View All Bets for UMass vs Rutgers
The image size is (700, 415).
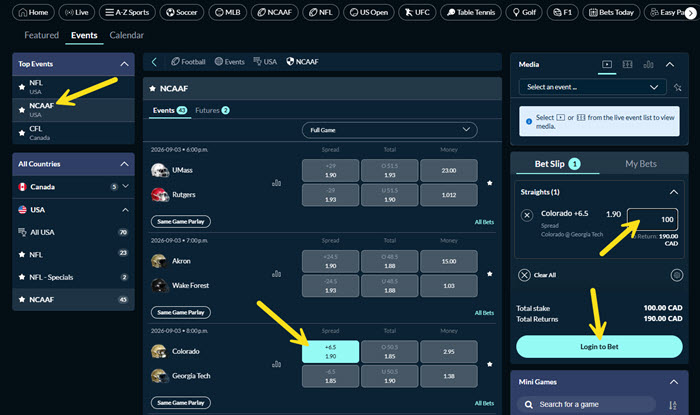point(484,222)
